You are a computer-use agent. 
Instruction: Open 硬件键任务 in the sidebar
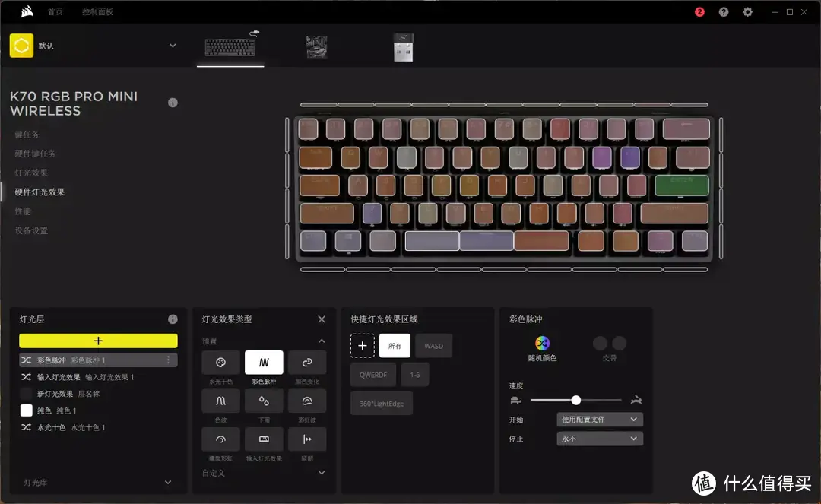pyautogui.click(x=36, y=154)
